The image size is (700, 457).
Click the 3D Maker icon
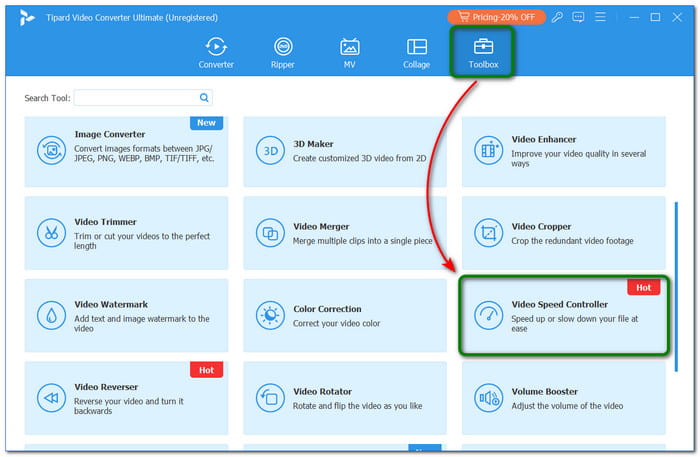click(270, 150)
